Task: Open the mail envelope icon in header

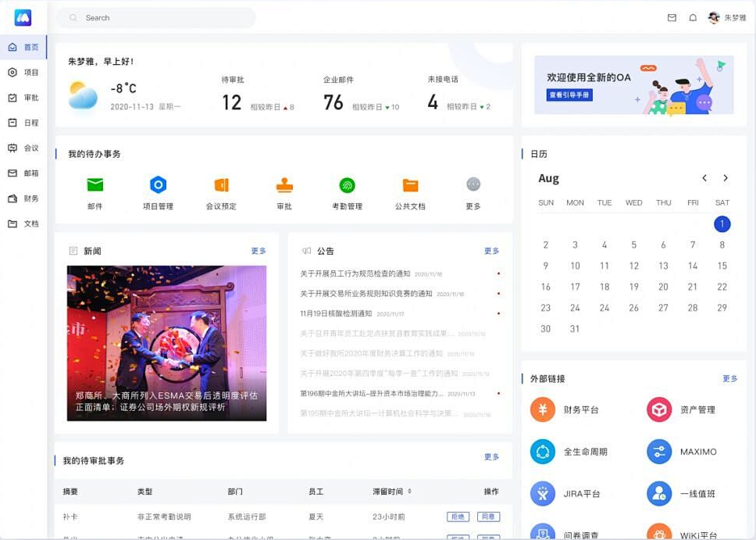Action: click(x=672, y=18)
